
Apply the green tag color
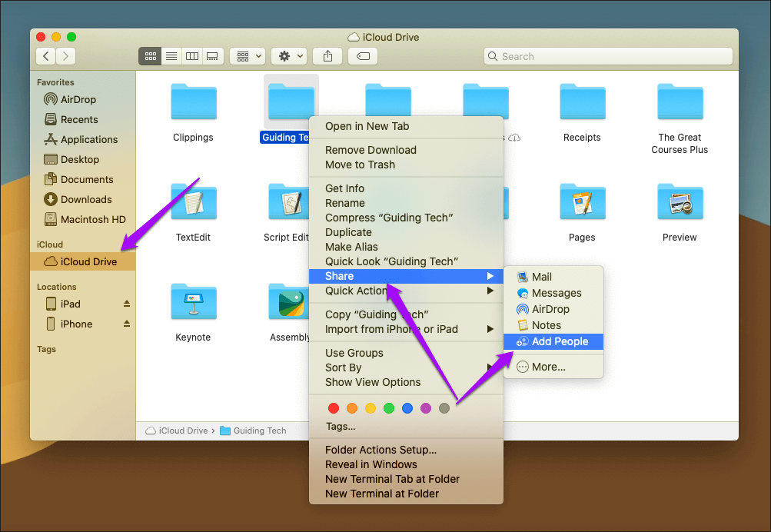point(389,408)
